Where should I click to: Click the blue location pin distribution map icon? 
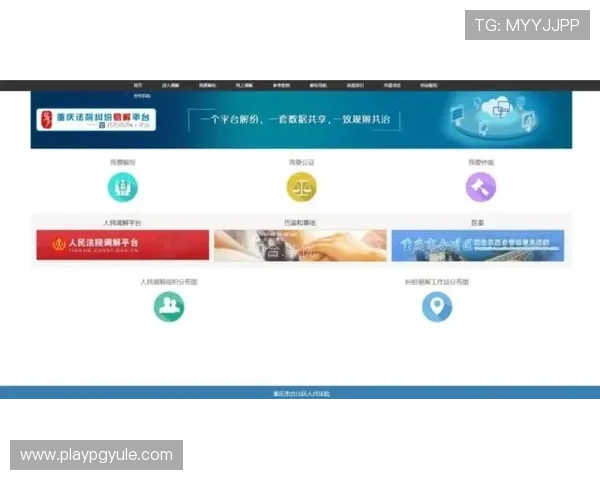tap(437, 307)
